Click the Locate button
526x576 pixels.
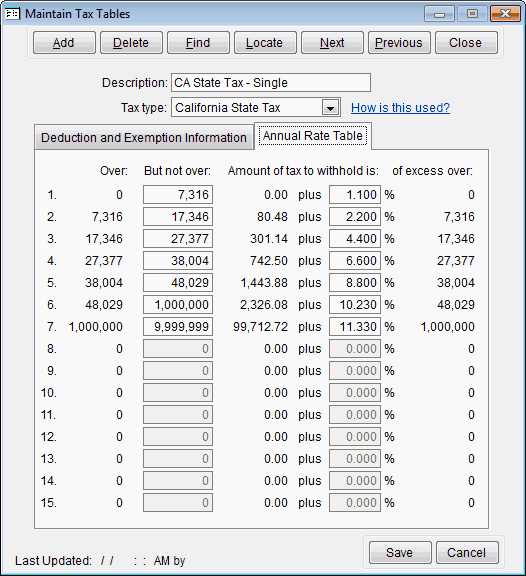pyautogui.click(x=265, y=43)
